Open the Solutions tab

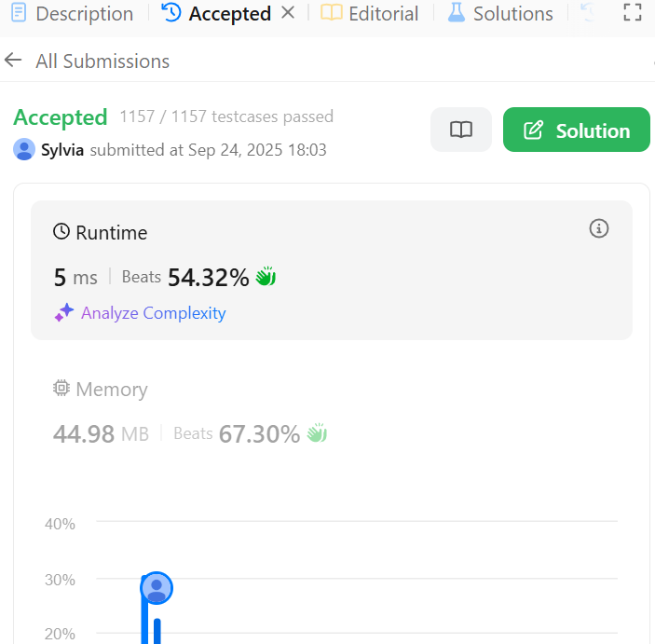click(500, 14)
